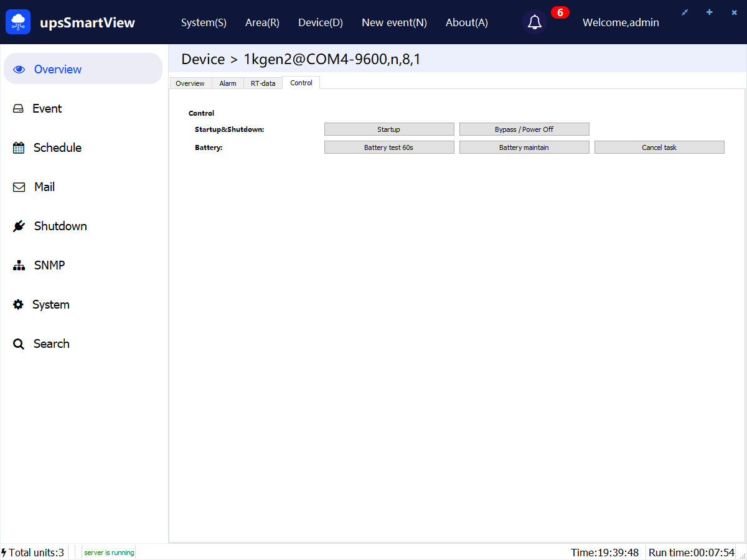Screen dimensions: 747x560
Task: Switch to the RT-data tab
Action: [x=263, y=83]
